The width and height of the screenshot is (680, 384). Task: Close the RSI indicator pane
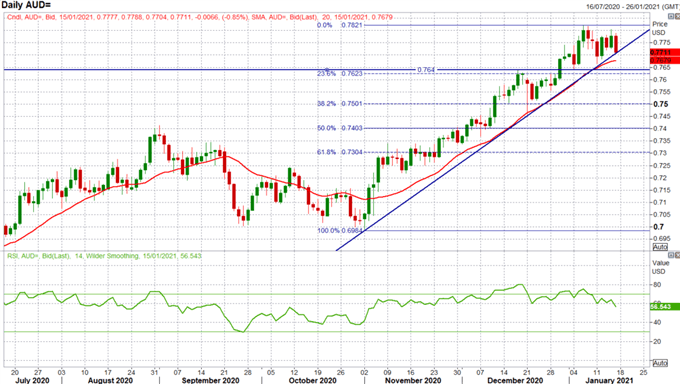(677, 255)
